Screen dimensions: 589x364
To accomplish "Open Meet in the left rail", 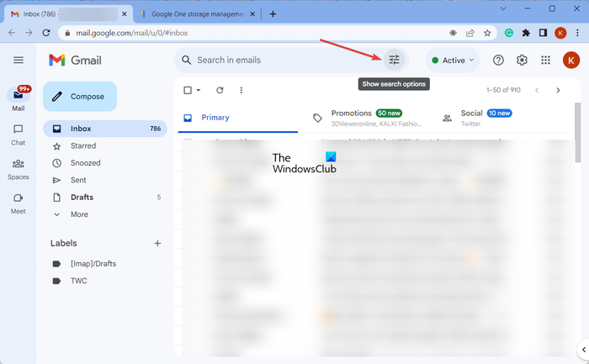I will tap(18, 203).
